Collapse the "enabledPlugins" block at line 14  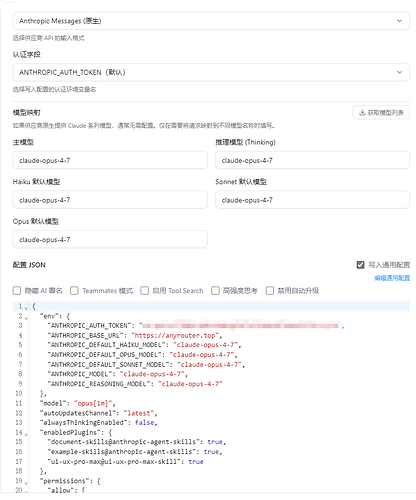tap(26, 434)
